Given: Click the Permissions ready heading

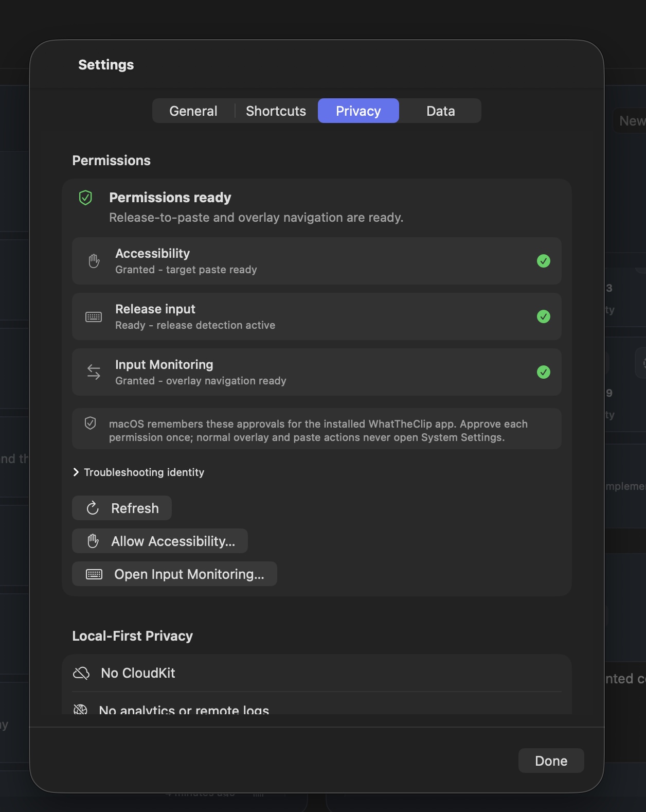Looking at the screenshot, I should (x=170, y=198).
